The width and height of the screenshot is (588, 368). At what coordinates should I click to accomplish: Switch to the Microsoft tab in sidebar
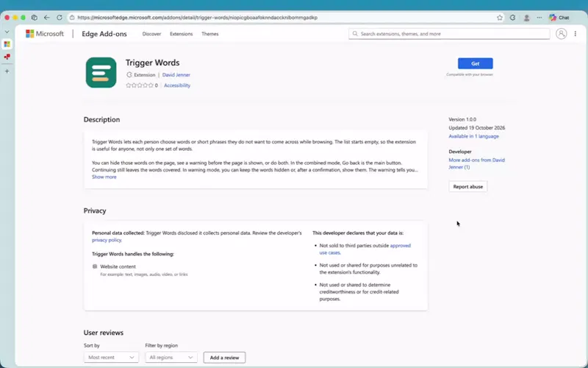click(7, 44)
